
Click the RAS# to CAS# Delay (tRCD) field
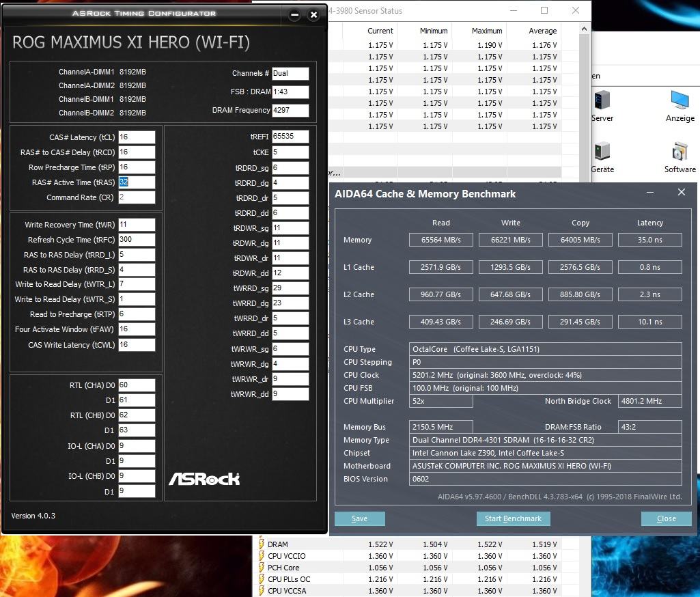click(137, 152)
